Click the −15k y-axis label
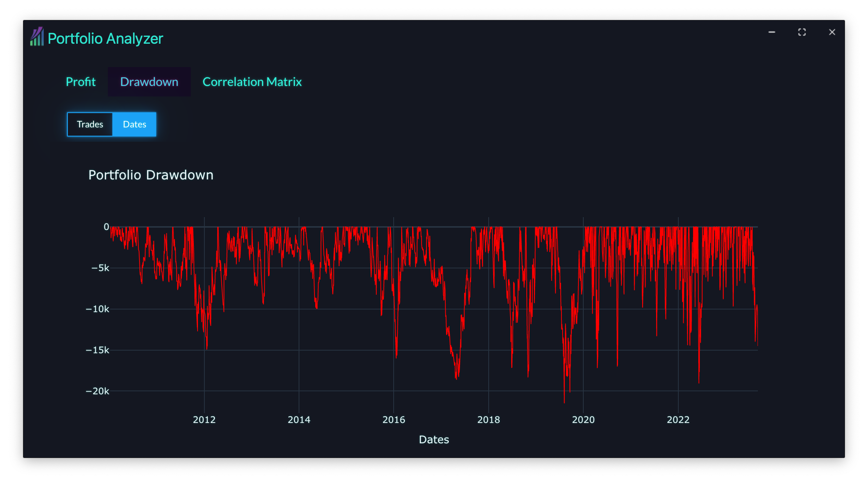This screenshot has width=868, height=484. [98, 350]
